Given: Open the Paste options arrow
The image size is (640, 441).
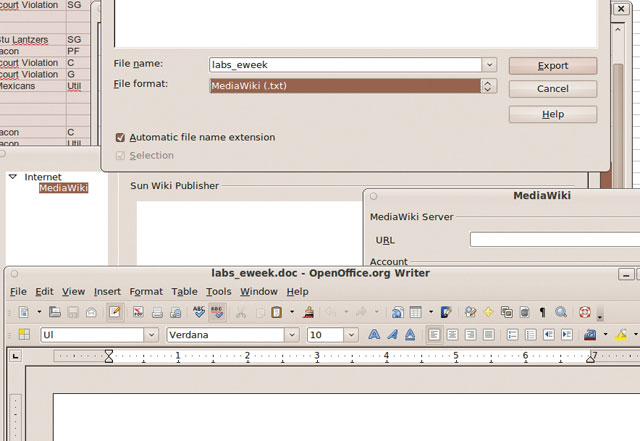Looking at the screenshot, I should [292, 312].
